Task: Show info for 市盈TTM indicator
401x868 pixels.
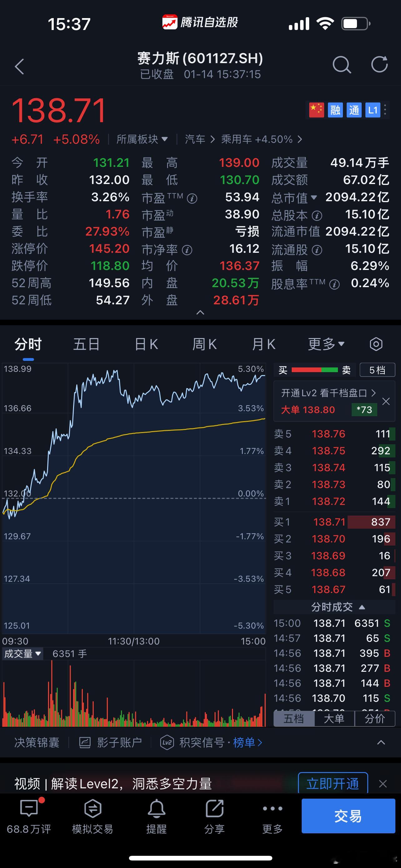Action: (x=192, y=198)
